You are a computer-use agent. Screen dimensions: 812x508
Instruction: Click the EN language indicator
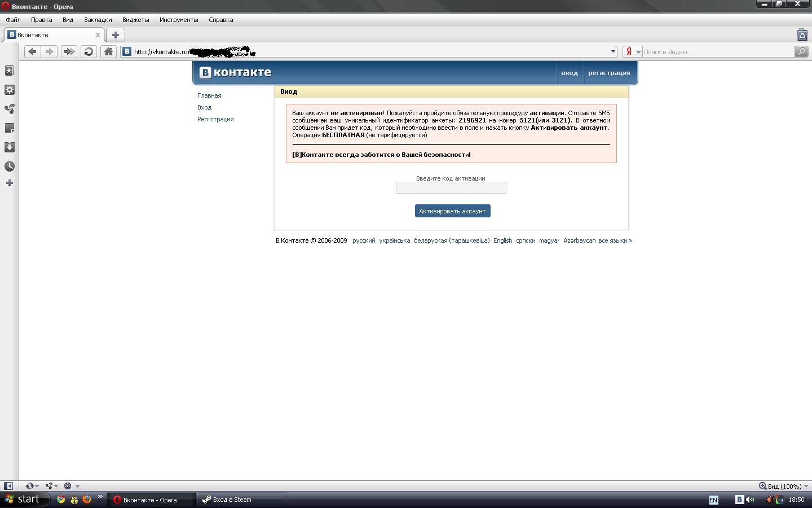(713, 500)
